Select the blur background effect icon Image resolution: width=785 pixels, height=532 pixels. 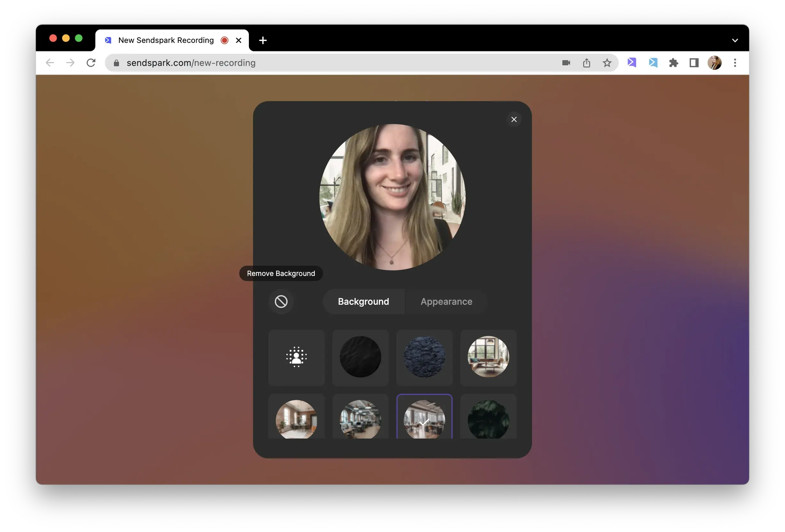coord(296,357)
